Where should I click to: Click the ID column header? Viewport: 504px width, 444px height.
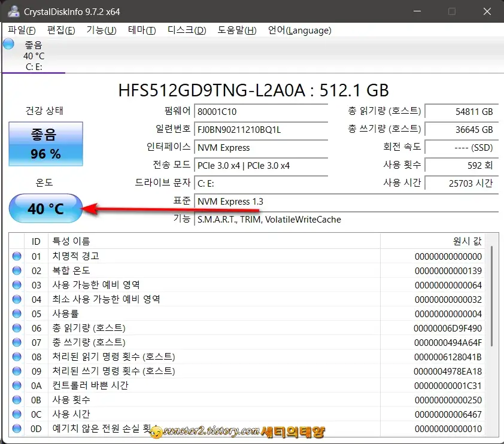coord(36,241)
